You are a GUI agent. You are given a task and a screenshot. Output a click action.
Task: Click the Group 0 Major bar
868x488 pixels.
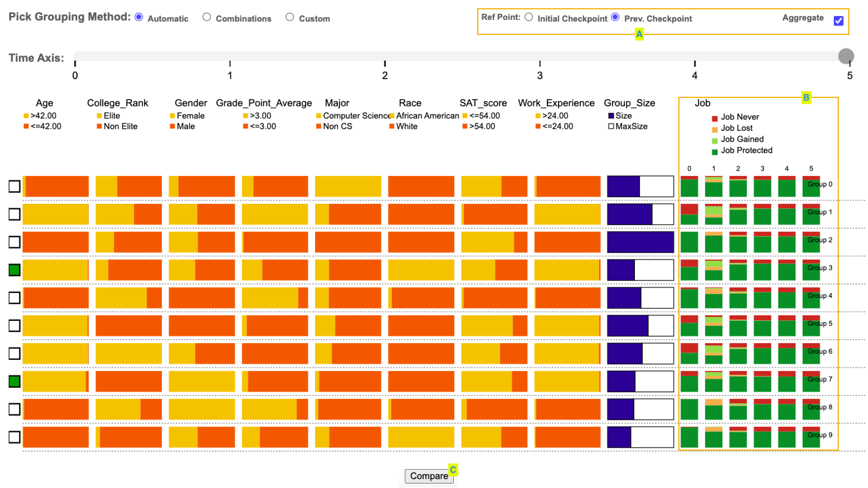tap(348, 186)
